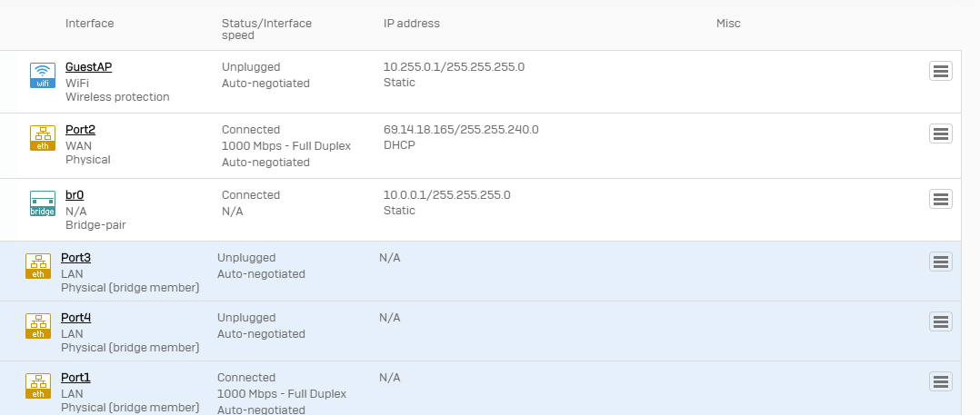Open the br0 bridge interface link

coord(75,194)
